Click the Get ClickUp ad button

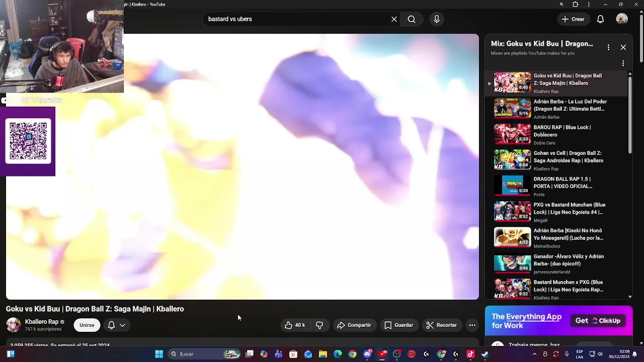tap(598, 321)
